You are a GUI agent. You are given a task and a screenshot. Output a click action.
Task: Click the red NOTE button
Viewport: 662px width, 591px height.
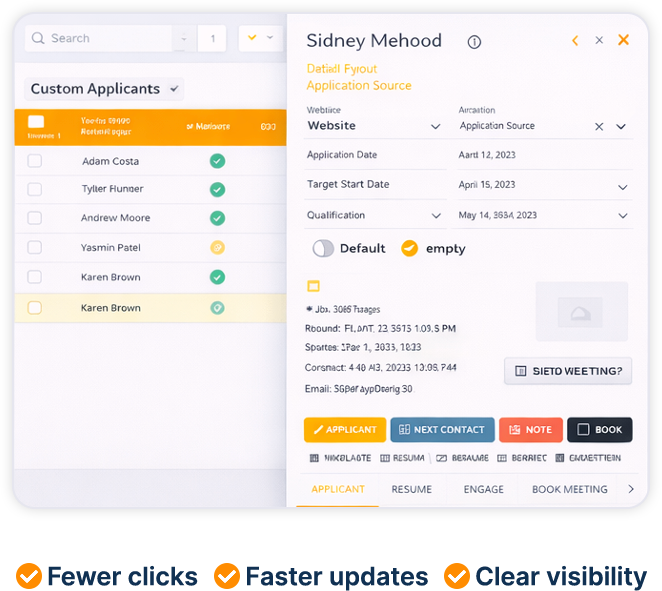tap(530, 429)
